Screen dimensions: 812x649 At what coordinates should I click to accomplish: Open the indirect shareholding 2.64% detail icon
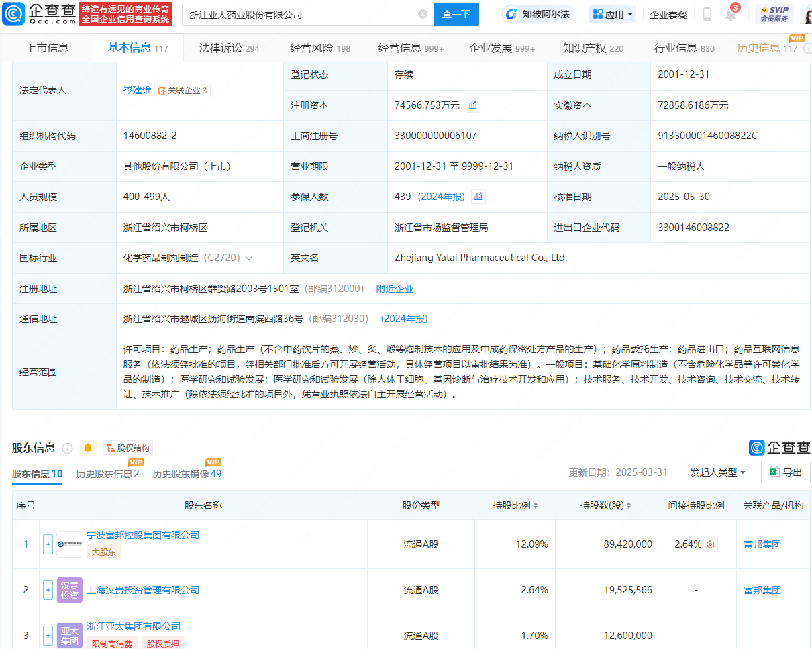711,544
